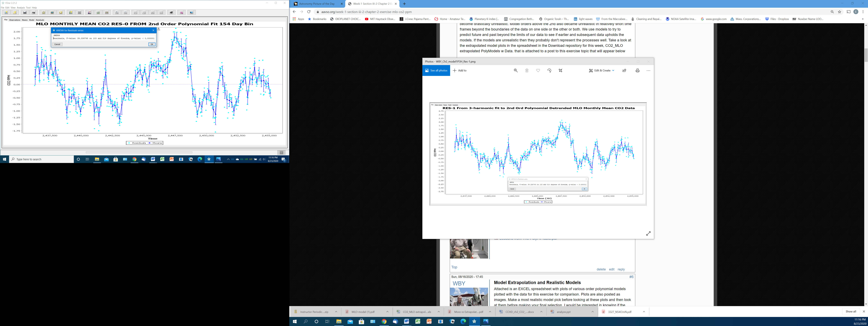Reload the AAVSO page in Chrome
Viewport: 868px width, 326px height.
[309, 12]
